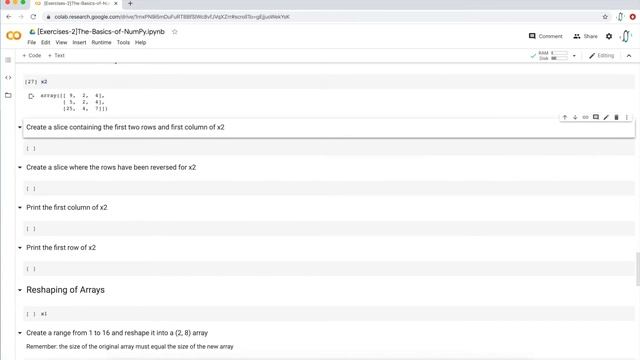Collapse the 'first two rows and first column' section
This screenshot has height=360, width=640.
point(20,127)
